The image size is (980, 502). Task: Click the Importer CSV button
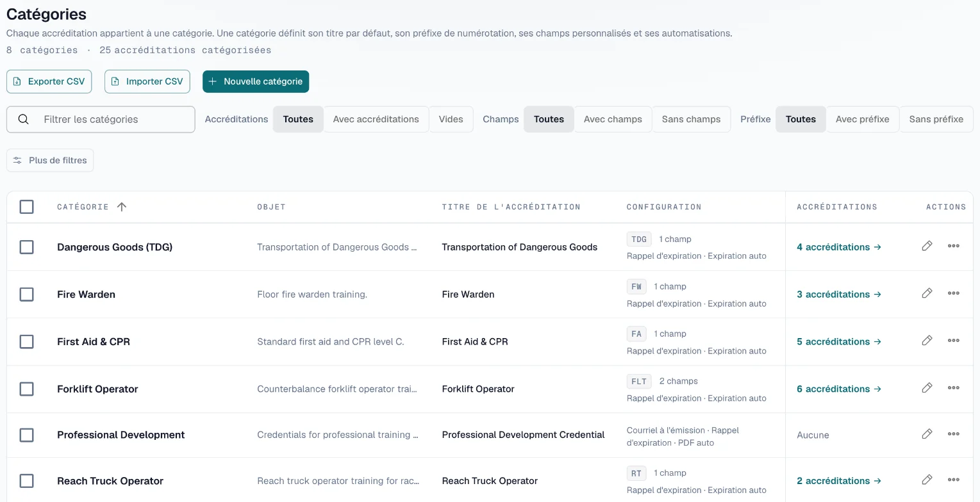147,81
